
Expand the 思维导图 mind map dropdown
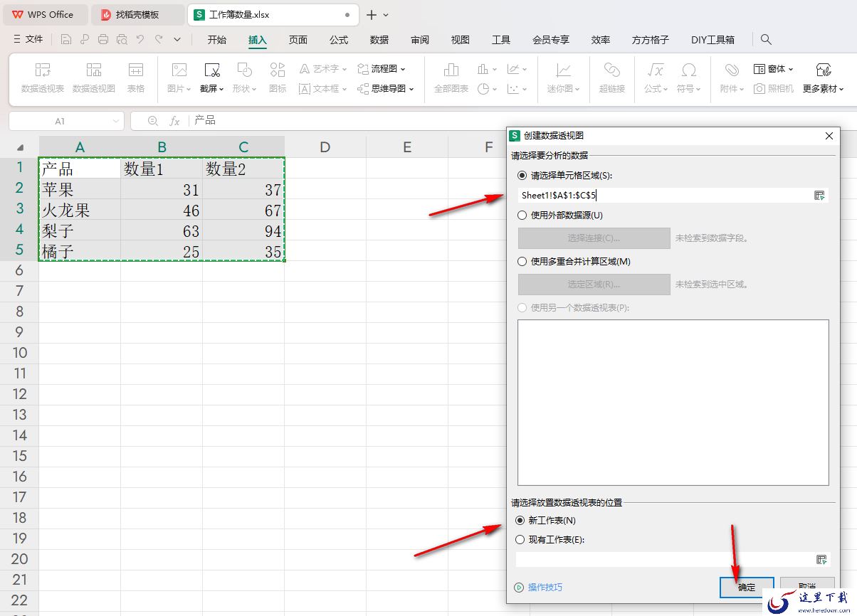tap(385, 89)
